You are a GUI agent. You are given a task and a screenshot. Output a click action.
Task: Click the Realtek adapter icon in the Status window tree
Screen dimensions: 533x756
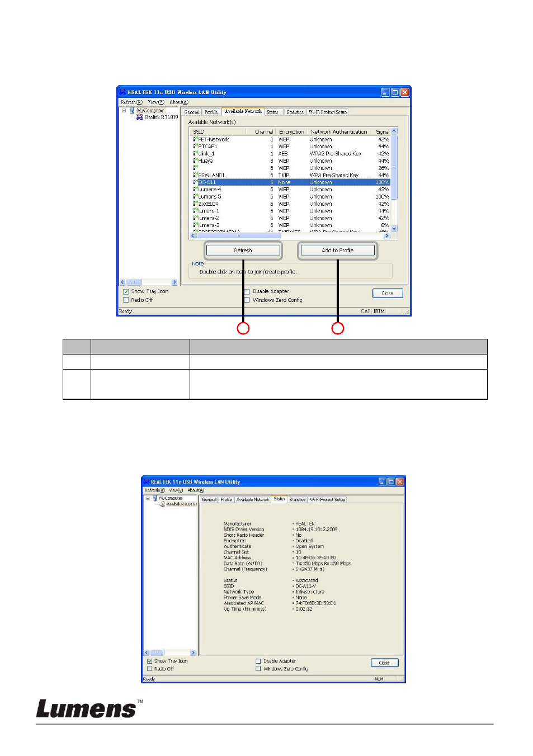coord(162,504)
